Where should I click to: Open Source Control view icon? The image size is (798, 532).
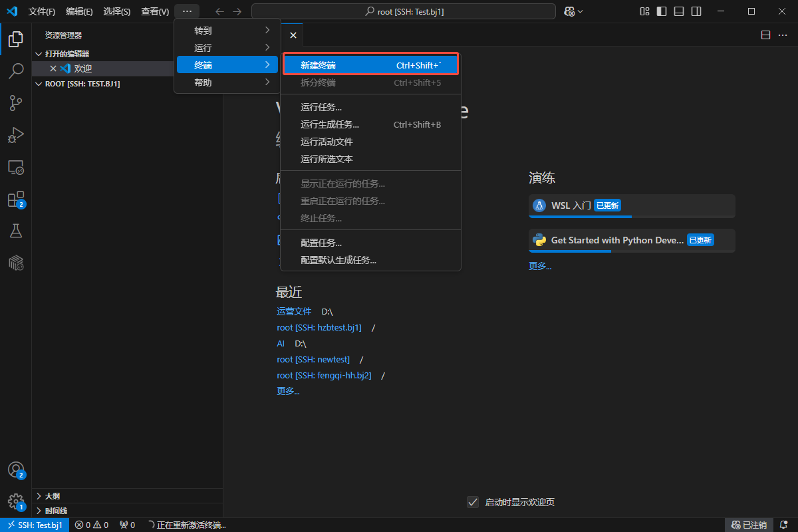pos(16,102)
